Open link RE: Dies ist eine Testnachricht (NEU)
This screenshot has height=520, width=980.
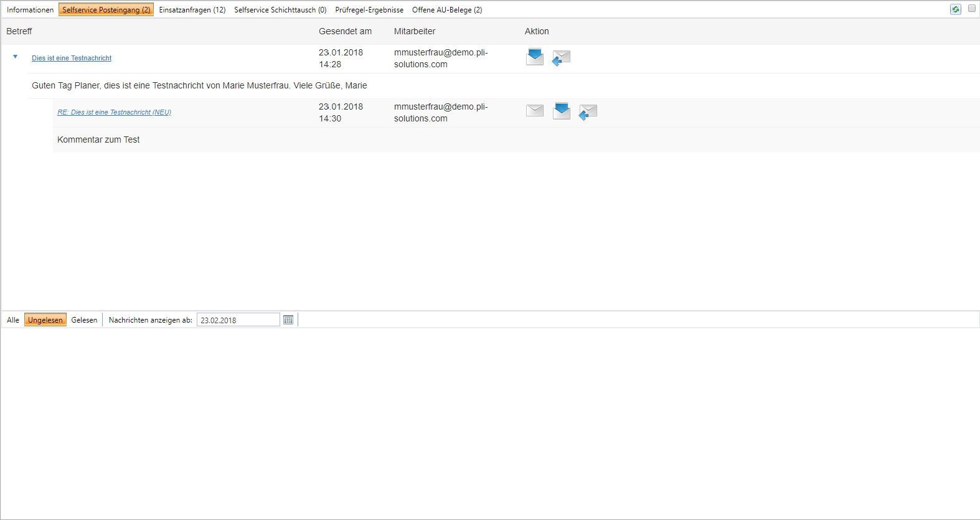[x=114, y=112]
